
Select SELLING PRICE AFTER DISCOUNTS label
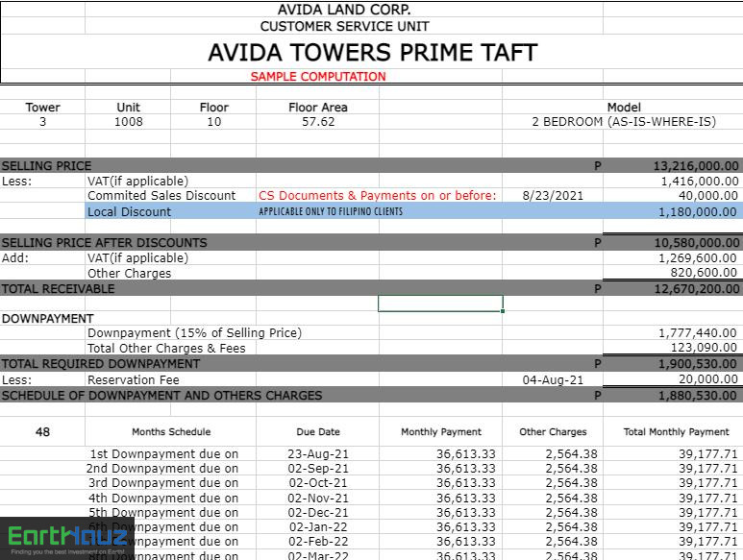tap(104, 242)
